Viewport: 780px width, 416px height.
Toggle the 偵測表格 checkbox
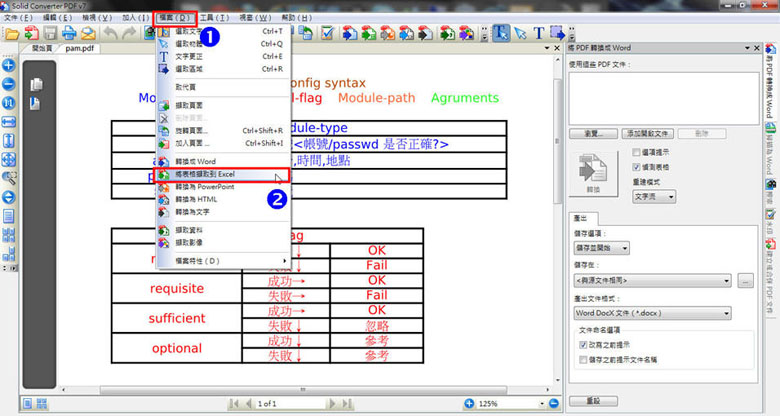637,166
